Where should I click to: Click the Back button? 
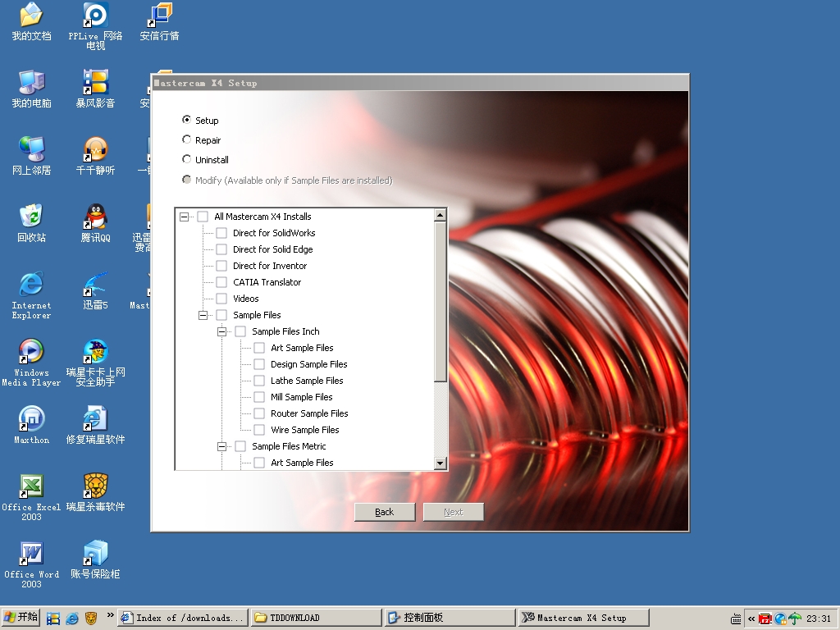tap(385, 512)
